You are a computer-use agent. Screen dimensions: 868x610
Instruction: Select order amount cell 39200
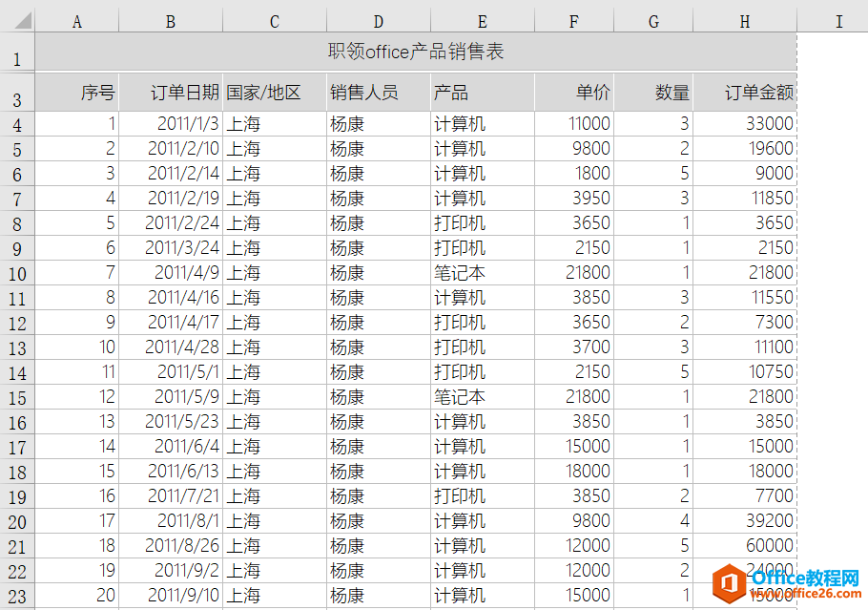[745, 521]
